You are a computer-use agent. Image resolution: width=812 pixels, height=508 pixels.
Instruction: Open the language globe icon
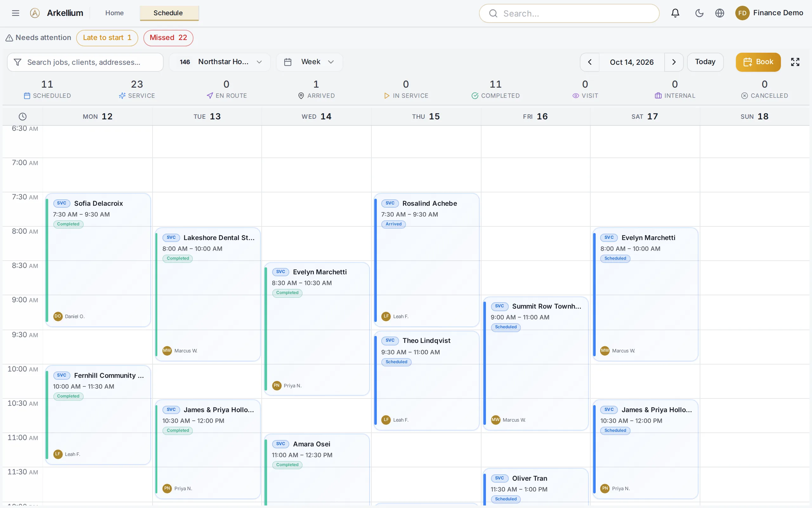pos(720,13)
